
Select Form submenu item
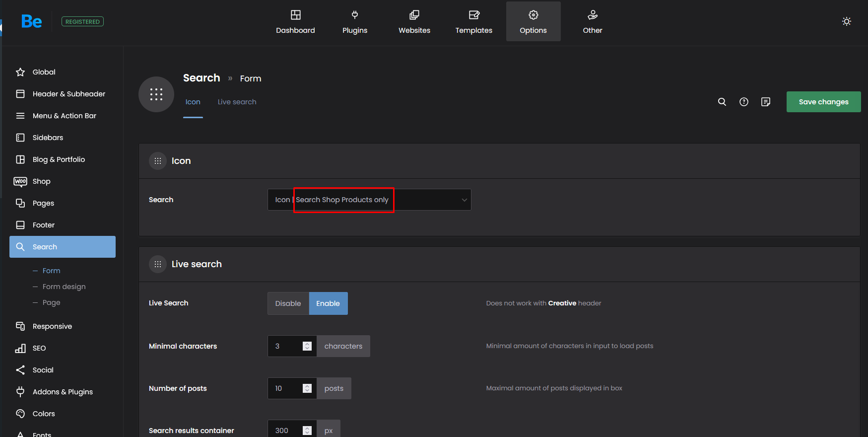(x=51, y=271)
